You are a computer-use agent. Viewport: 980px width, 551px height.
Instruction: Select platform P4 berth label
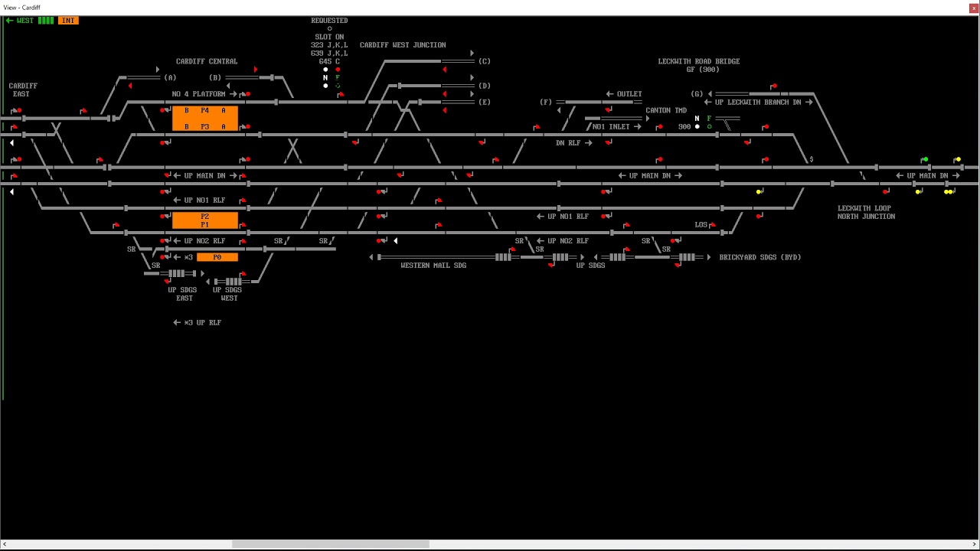(x=204, y=110)
